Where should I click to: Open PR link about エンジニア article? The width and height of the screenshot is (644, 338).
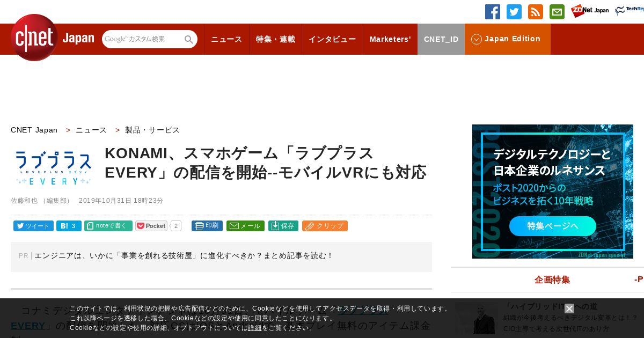[184, 256]
